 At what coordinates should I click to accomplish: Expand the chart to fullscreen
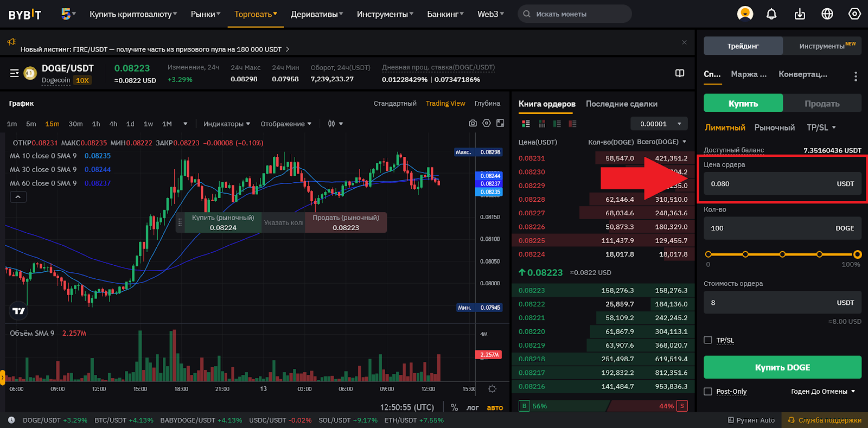click(x=500, y=124)
